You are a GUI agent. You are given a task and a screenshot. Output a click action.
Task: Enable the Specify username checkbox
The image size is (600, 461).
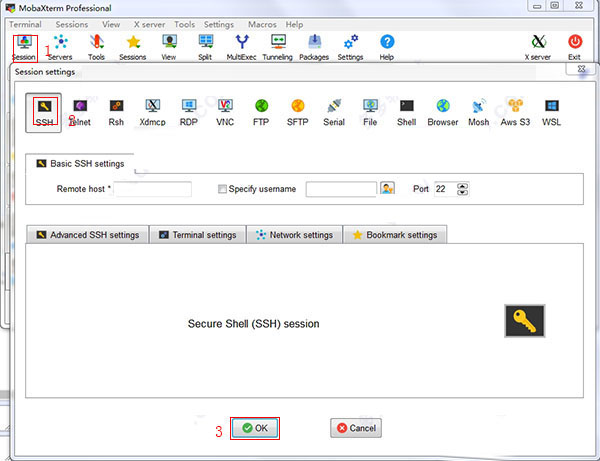click(x=222, y=188)
